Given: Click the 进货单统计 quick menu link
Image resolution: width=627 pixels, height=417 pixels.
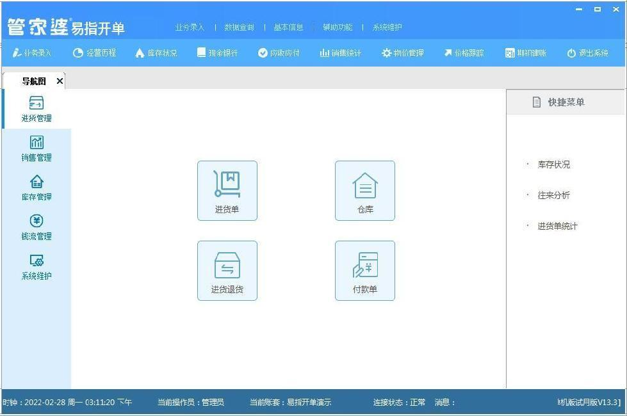Looking at the screenshot, I should pos(557,226).
